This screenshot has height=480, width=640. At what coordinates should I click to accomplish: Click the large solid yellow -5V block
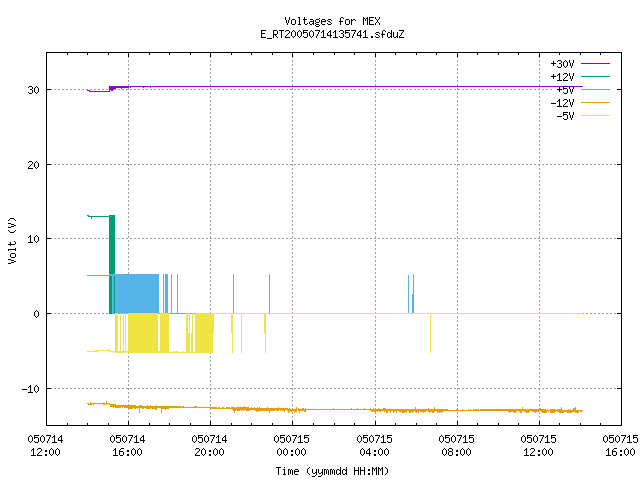pyautogui.click(x=143, y=333)
